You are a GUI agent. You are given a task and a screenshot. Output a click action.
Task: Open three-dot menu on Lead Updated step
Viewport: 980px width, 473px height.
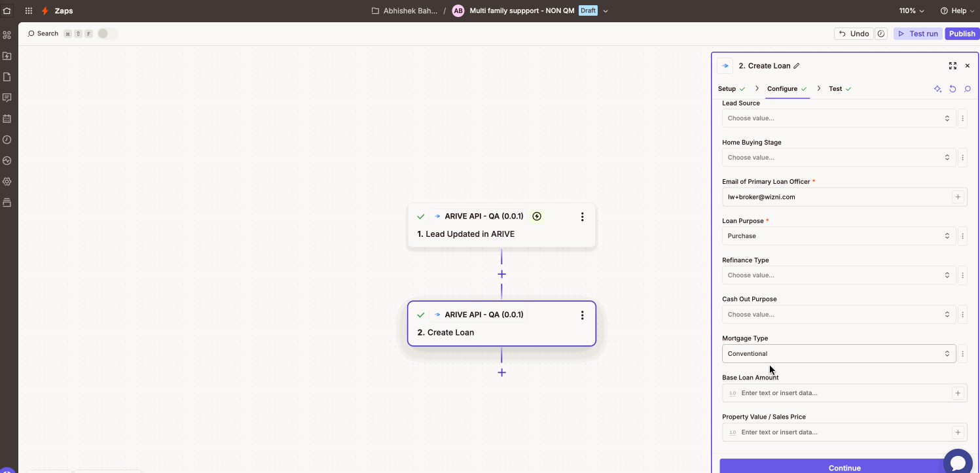pos(582,217)
